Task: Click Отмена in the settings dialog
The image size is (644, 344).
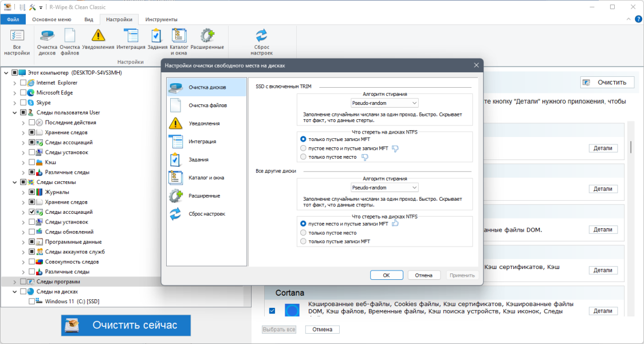Action: coord(423,275)
